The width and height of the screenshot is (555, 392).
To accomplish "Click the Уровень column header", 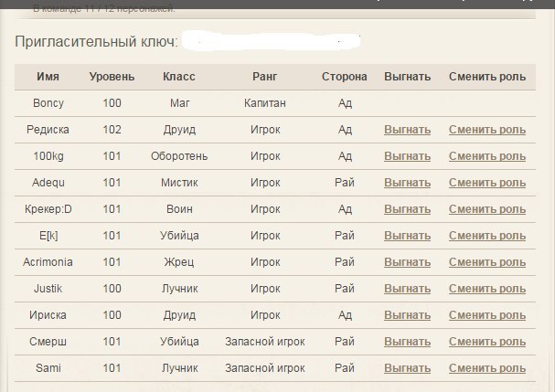I will [x=112, y=77].
